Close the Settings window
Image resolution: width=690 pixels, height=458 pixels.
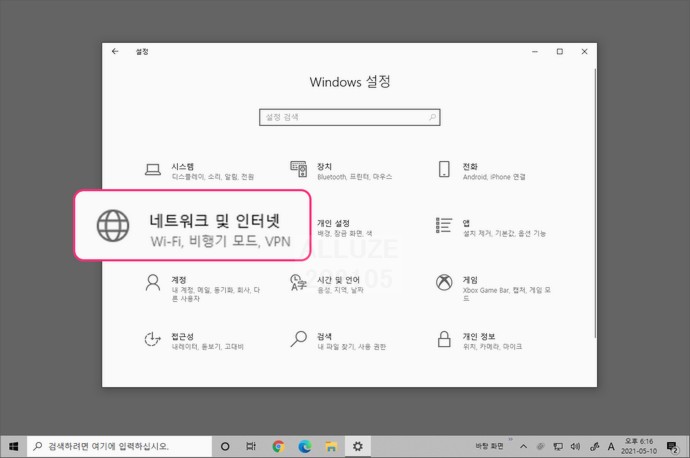(584, 51)
